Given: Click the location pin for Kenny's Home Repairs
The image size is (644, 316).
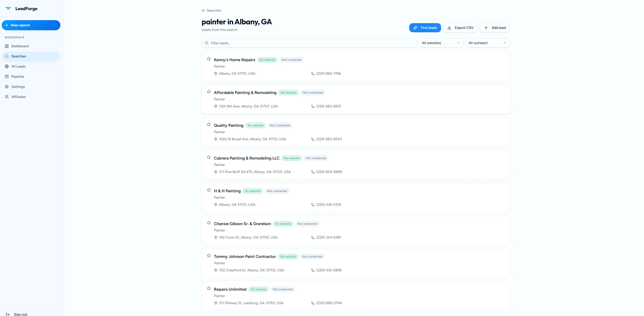Looking at the screenshot, I should 215,74.
